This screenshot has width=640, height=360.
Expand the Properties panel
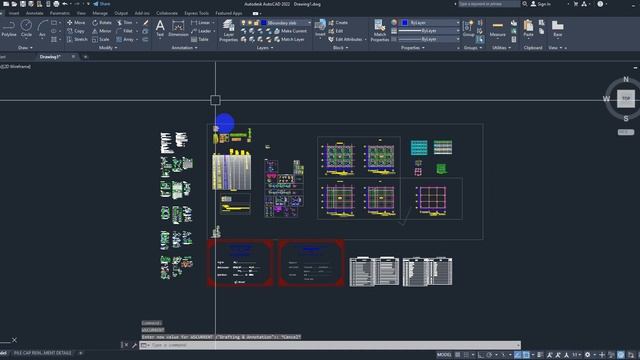(x=413, y=48)
